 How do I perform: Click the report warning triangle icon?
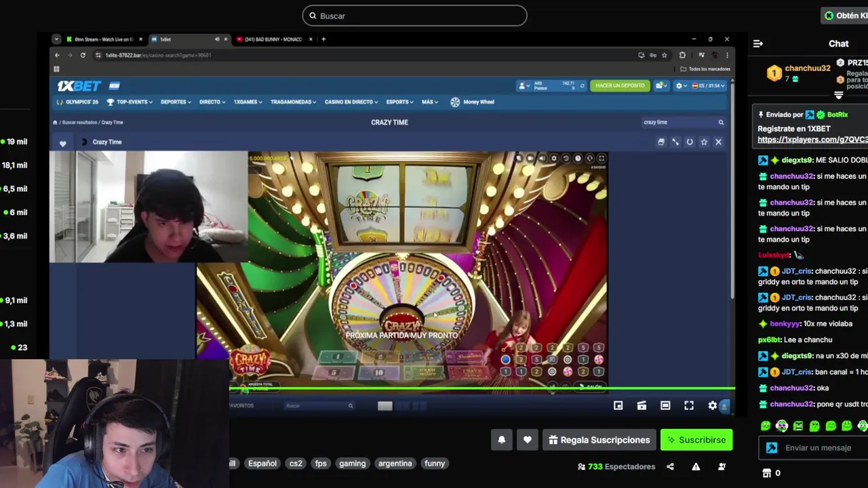click(x=696, y=466)
